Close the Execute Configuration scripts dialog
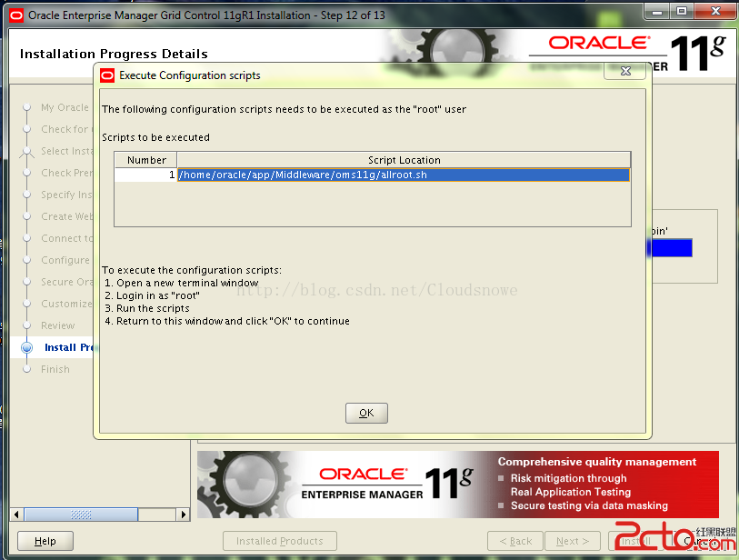This screenshot has width=739, height=560. point(625,71)
